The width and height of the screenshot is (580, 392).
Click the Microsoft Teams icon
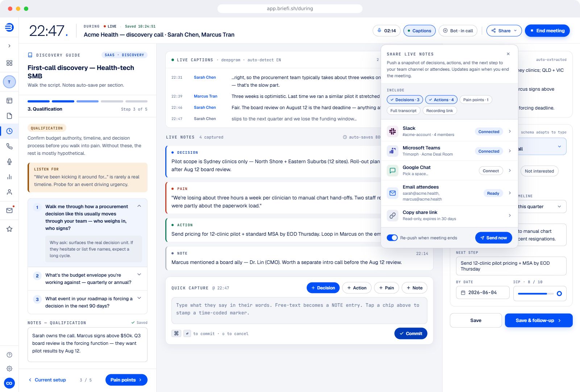[x=393, y=151]
